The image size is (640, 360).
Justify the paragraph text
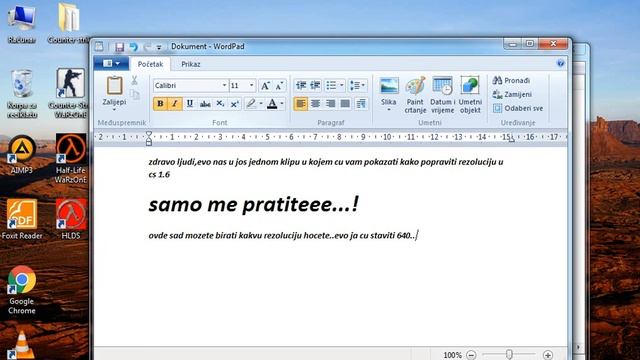[x=345, y=104]
